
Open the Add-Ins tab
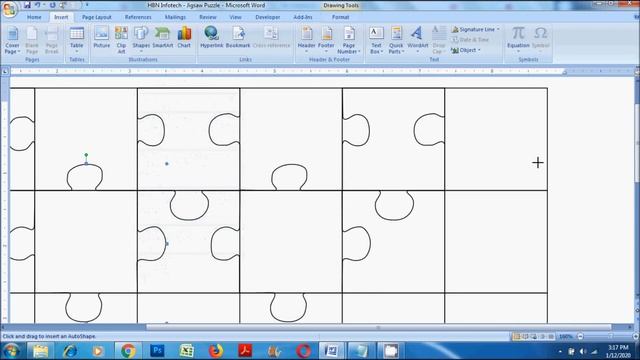click(303, 17)
